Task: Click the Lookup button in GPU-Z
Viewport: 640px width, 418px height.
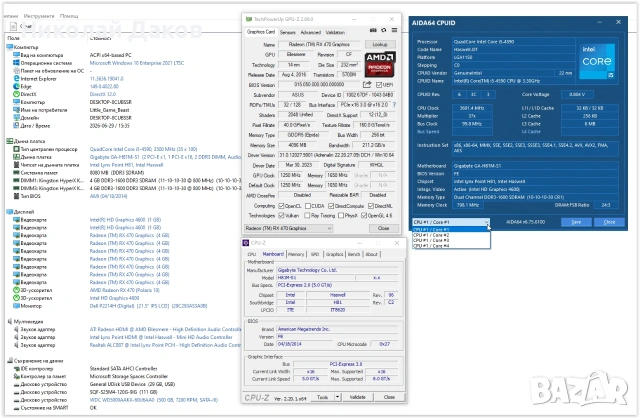Action: (380, 44)
